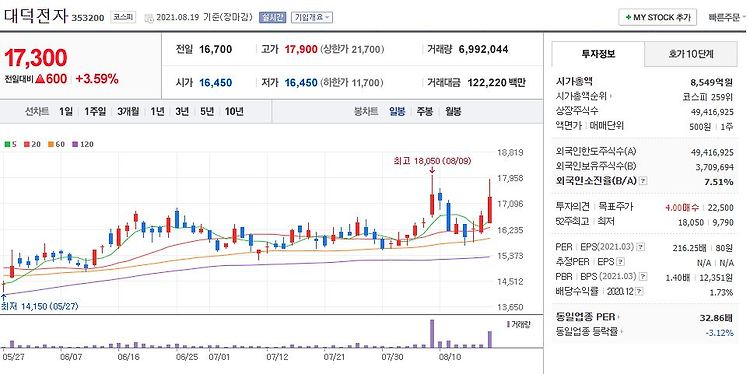Select the 3개월 line chart period
Viewport: 750px width, 374px height.
click(x=128, y=112)
